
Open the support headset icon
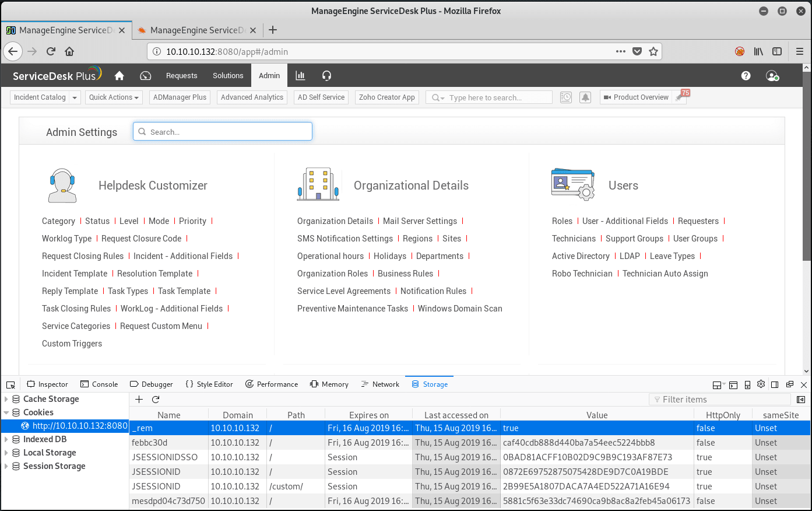(326, 75)
